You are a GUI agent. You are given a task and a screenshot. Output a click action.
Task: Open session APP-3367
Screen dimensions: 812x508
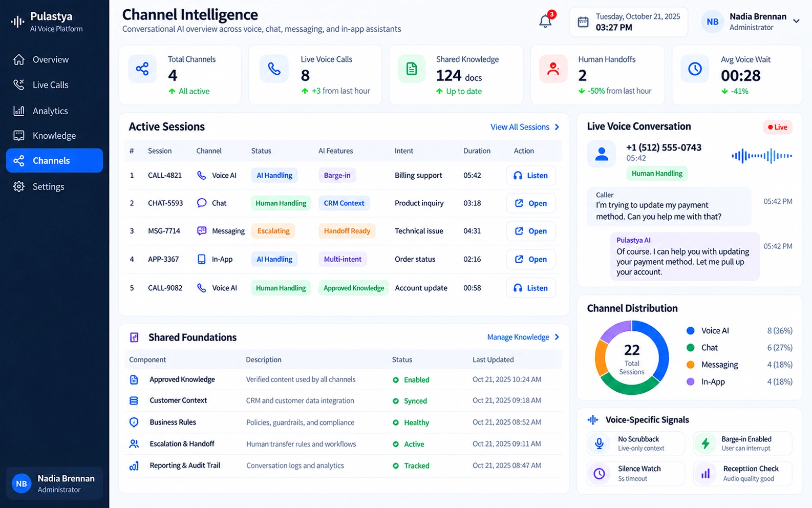click(531, 259)
